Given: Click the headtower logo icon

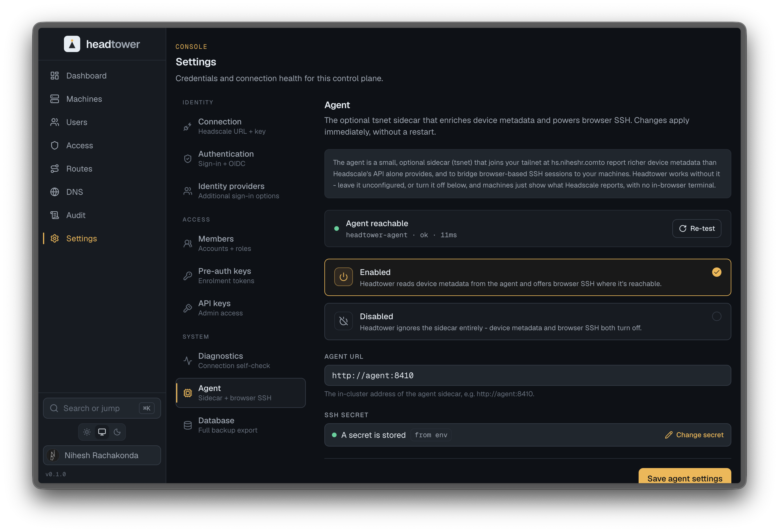Looking at the screenshot, I should click(72, 44).
